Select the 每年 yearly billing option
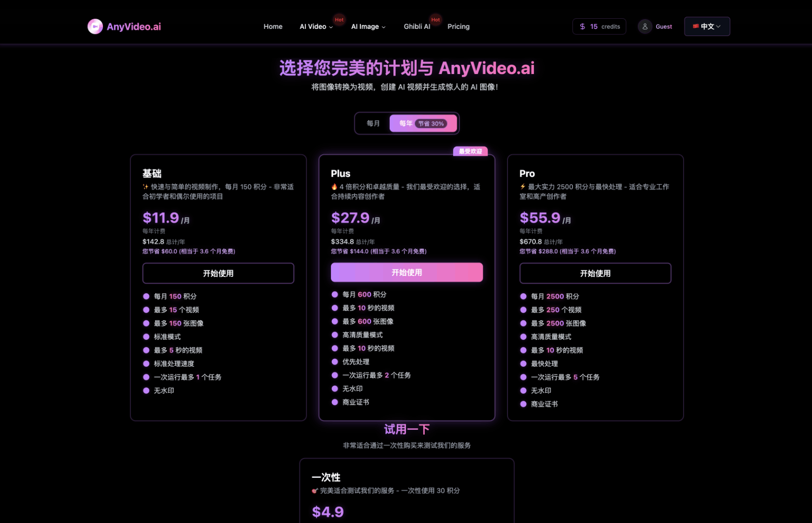Viewport: 812px width, 523px height. [x=423, y=123]
